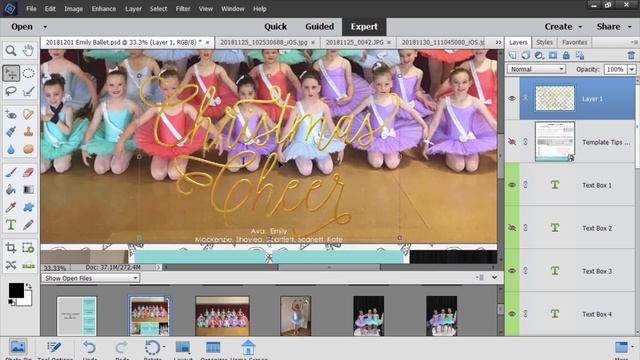This screenshot has width=640, height=360.
Task: Select the Red Eye Removal tool
Action: point(11,115)
